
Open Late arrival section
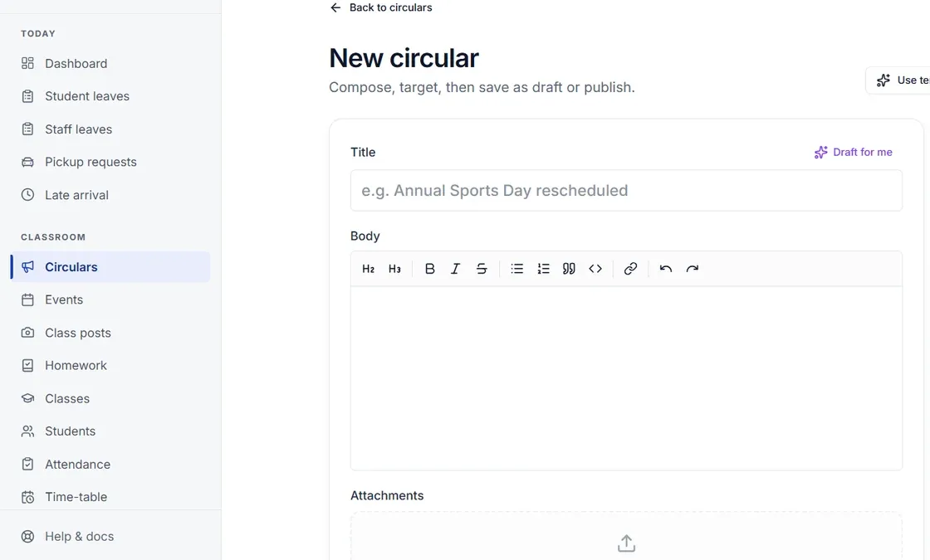tap(110, 195)
